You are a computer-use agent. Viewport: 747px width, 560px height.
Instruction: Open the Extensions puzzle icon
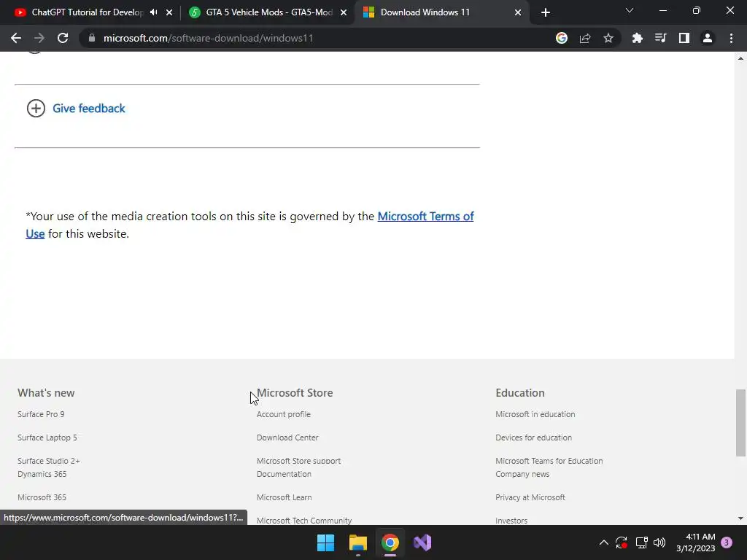tap(637, 38)
